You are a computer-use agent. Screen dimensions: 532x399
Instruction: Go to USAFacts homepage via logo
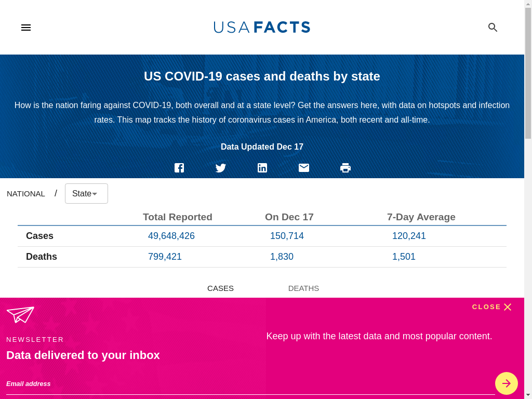click(x=262, y=27)
